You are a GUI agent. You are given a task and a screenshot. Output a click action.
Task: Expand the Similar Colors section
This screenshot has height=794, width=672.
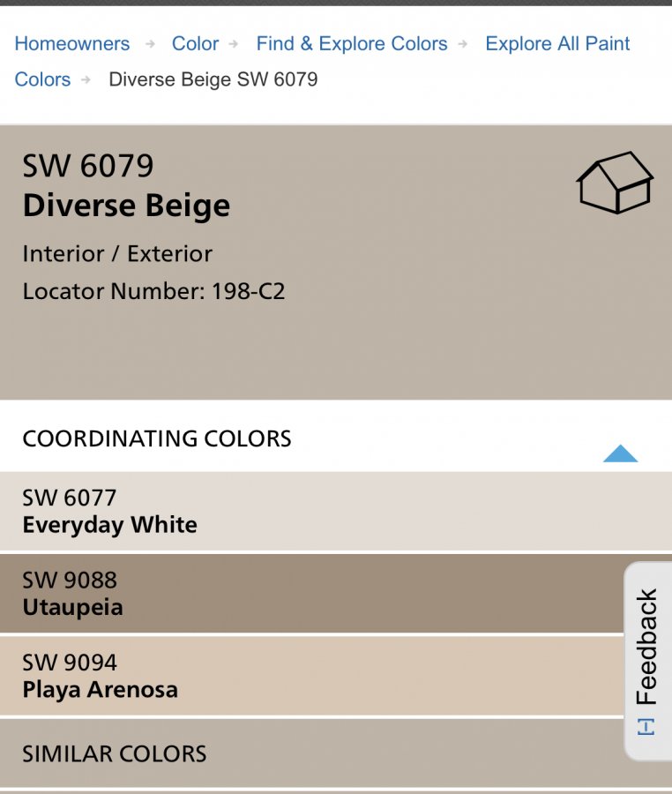point(311,753)
